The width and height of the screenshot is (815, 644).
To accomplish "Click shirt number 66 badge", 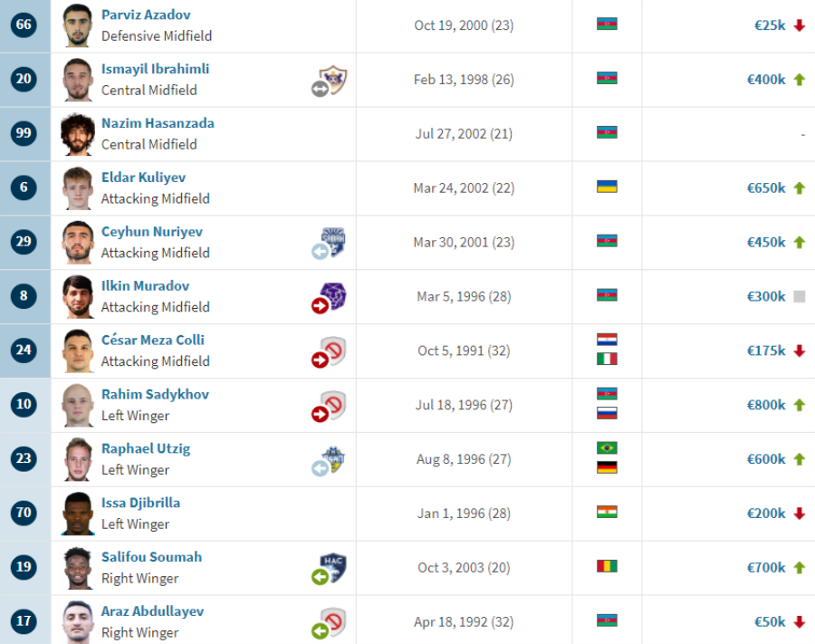I will point(24,24).
